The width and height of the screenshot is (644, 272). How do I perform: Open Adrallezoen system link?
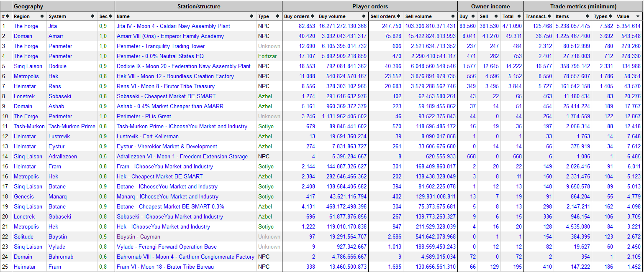(x=63, y=156)
